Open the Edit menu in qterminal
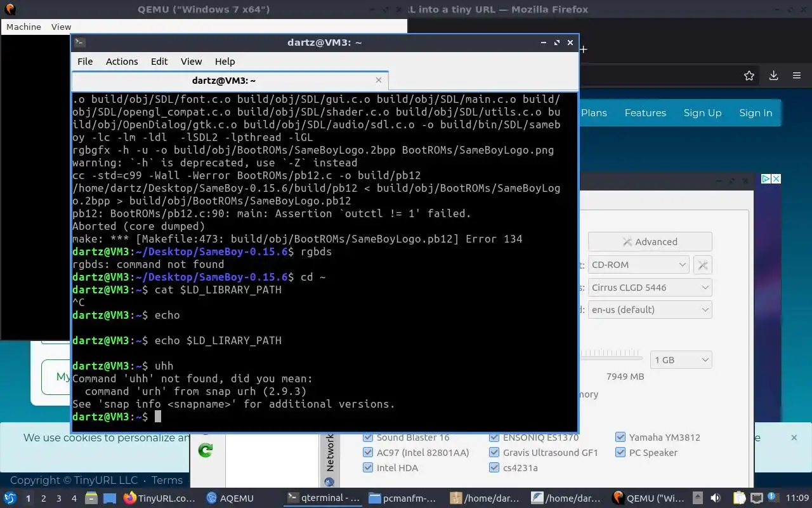This screenshot has width=812, height=508. (159, 62)
